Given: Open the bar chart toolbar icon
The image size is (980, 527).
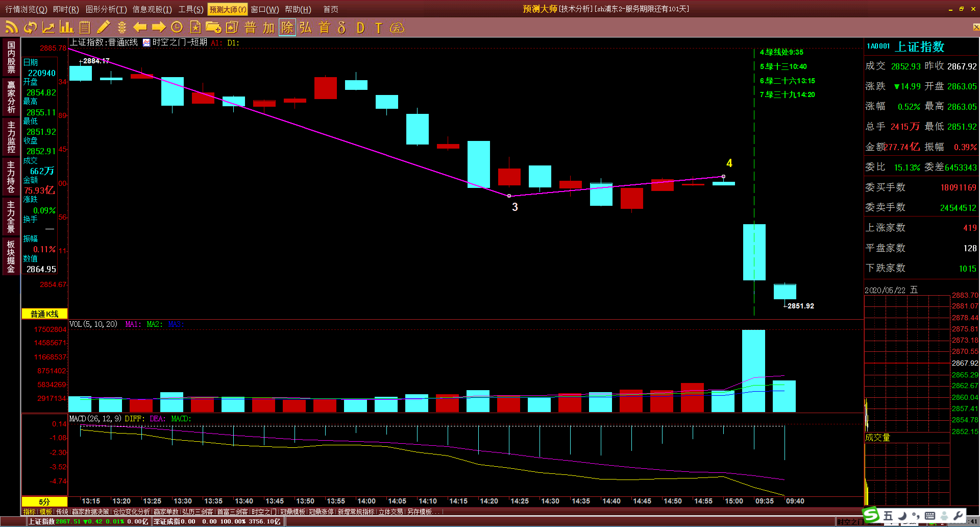Looking at the screenshot, I should pos(66,28).
